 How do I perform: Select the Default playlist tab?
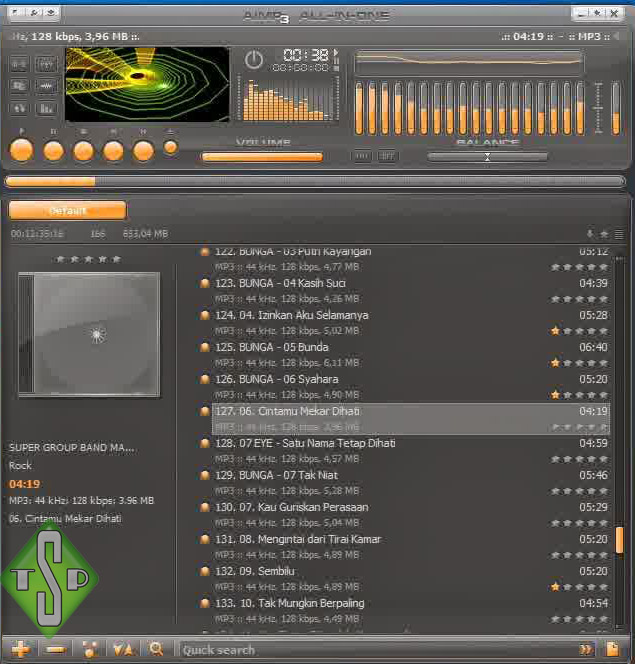(x=67, y=210)
